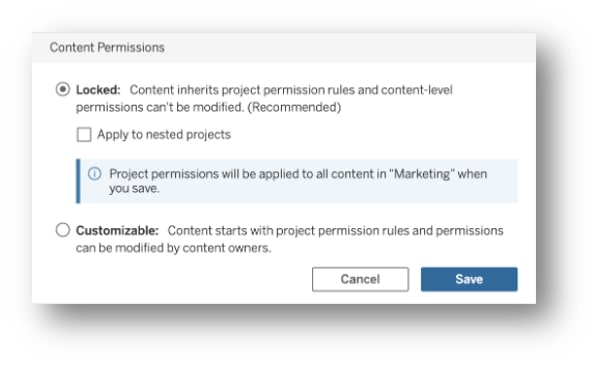Image resolution: width=598 pixels, height=366 pixels.
Task: Click text Content starts with project permission rules
Action: [288, 231]
